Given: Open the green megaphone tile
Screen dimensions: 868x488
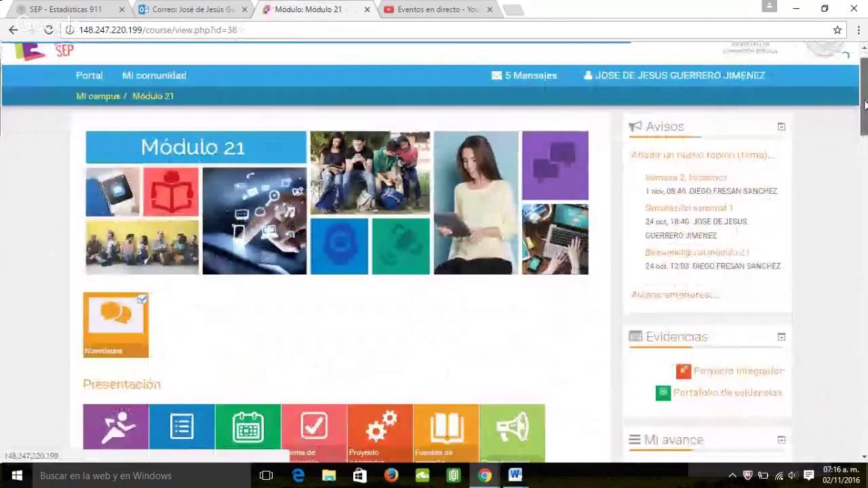Looking at the screenshot, I should (x=512, y=432).
